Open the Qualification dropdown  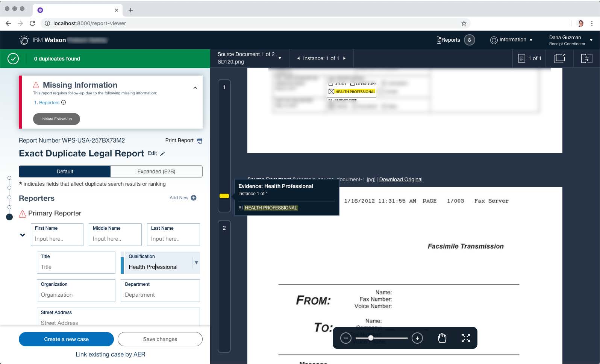click(196, 262)
